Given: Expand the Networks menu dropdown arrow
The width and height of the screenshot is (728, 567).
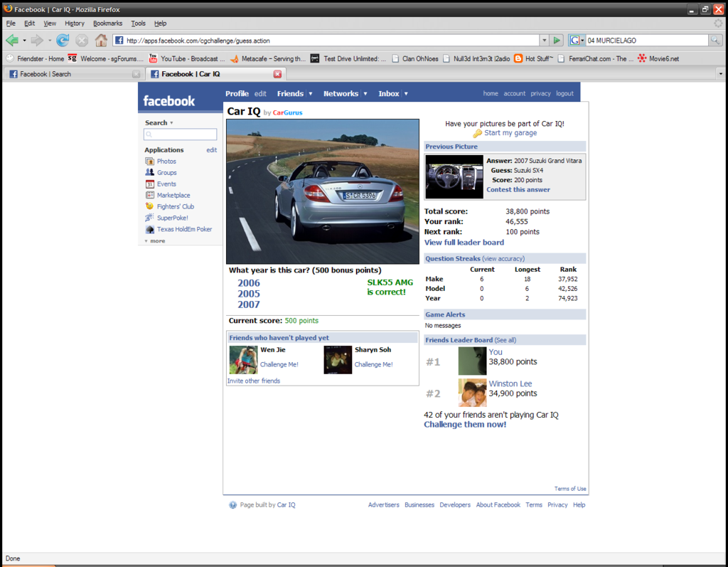Looking at the screenshot, I should 365,94.
